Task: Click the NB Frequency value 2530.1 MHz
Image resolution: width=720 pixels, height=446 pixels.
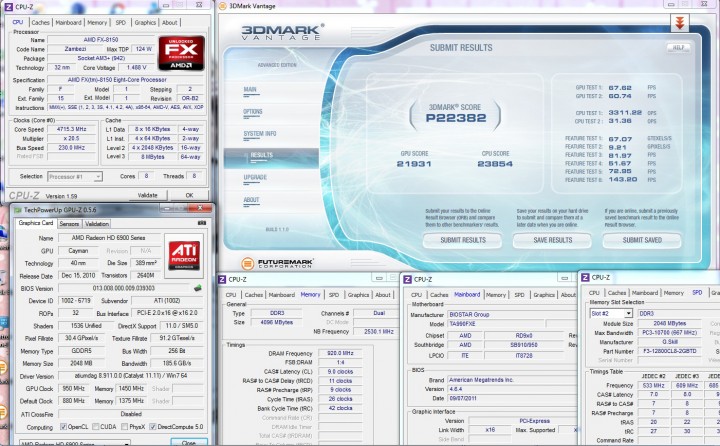Action: tap(379, 331)
